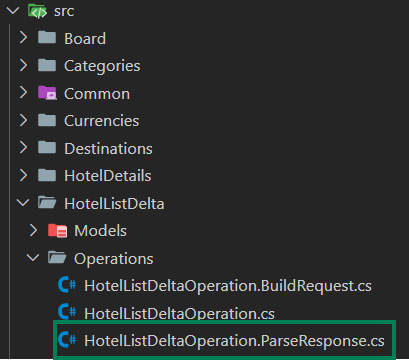Click the open HotelListDelta folder icon
Image resolution: width=409 pixels, height=361 pixels.
coord(47,202)
